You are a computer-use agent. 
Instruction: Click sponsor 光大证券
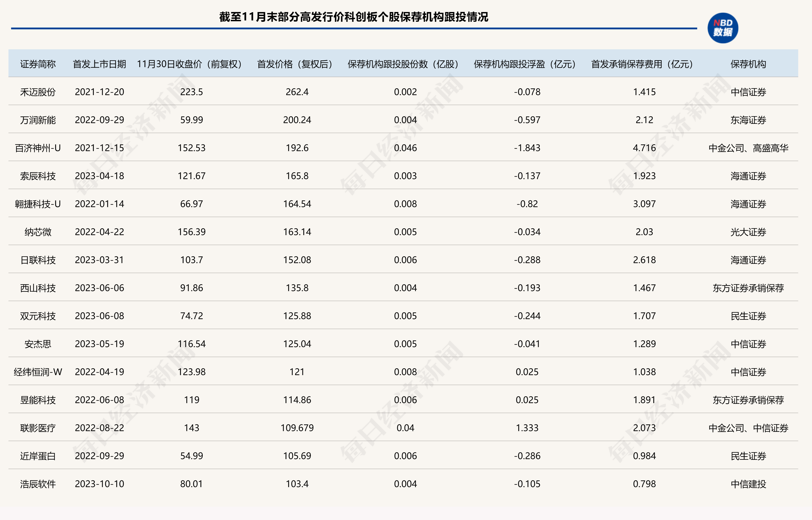point(748,232)
